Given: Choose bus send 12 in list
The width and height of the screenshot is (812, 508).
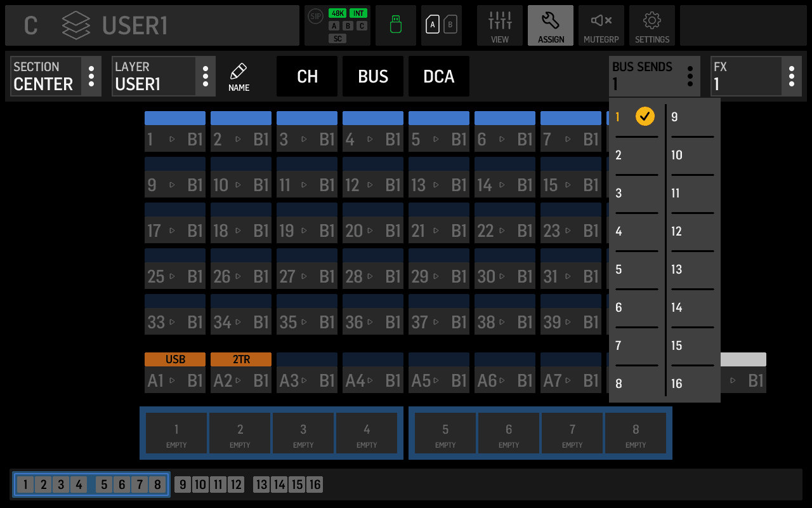Looking at the screenshot, I should click(693, 232).
